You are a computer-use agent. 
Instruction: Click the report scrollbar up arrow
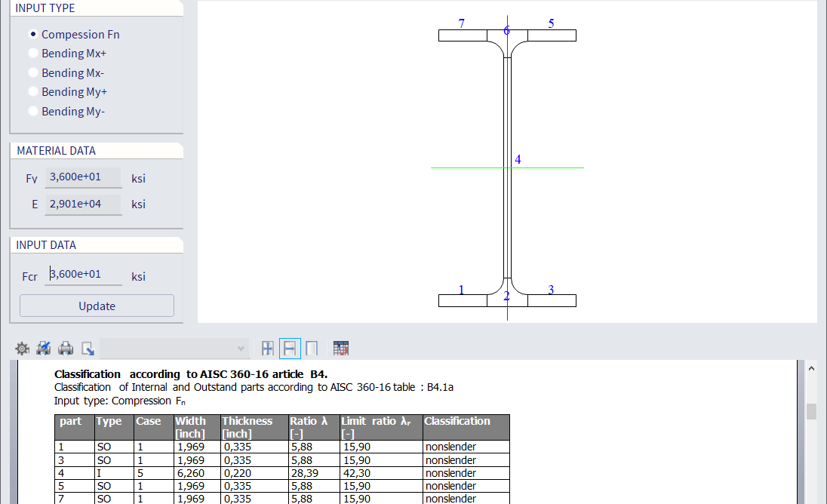812,369
